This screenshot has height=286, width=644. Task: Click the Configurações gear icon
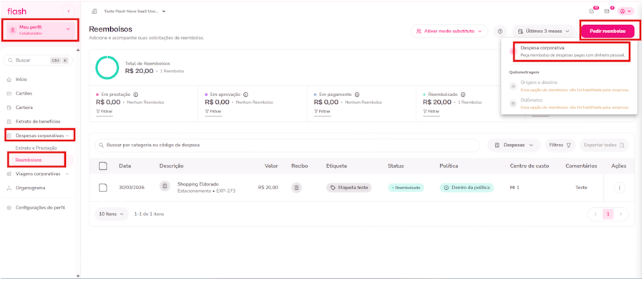click(9, 208)
